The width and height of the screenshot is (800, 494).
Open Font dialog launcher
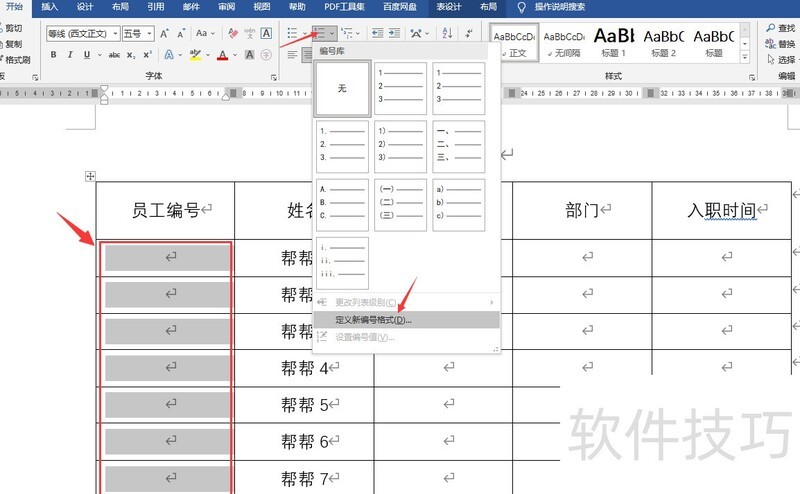click(274, 78)
